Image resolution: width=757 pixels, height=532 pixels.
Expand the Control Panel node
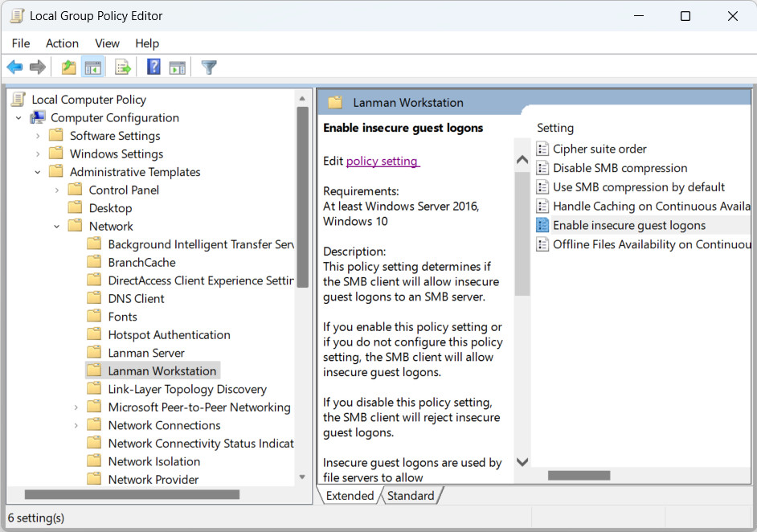[x=56, y=190]
